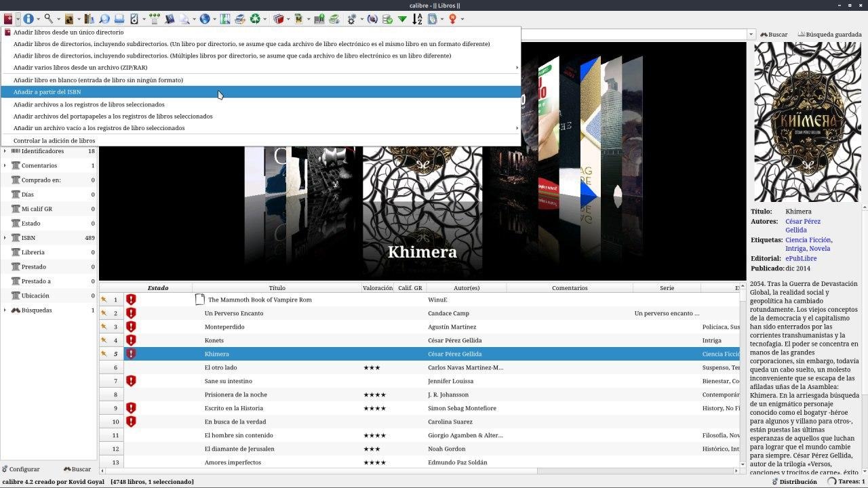The width and height of the screenshot is (868, 488).
Task: Expand the Búsquedas tree node
Action: (5, 310)
